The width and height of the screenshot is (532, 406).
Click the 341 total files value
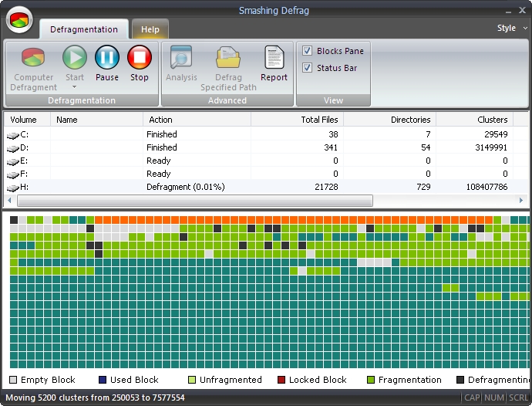(331, 147)
